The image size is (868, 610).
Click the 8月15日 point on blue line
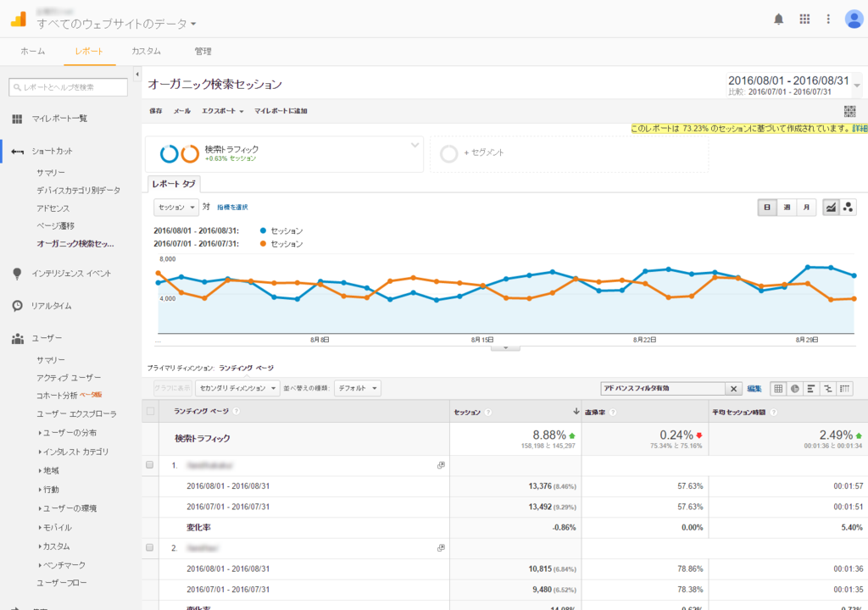(482, 286)
